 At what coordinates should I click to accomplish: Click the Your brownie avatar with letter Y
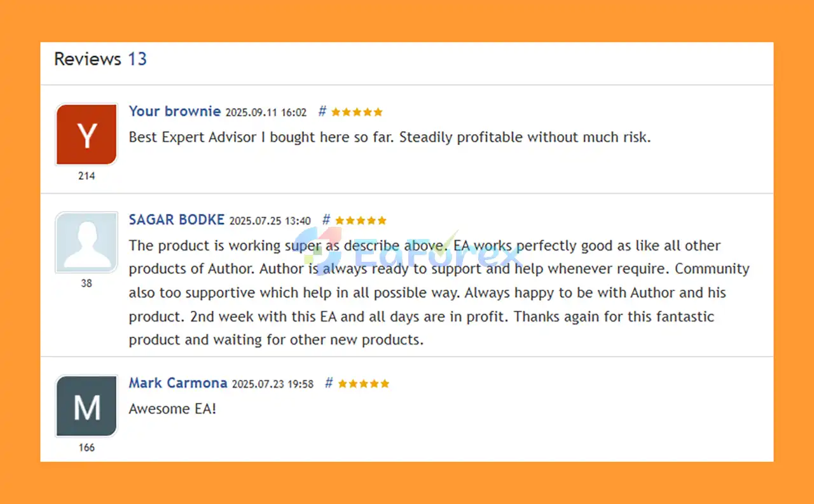pyautogui.click(x=86, y=135)
